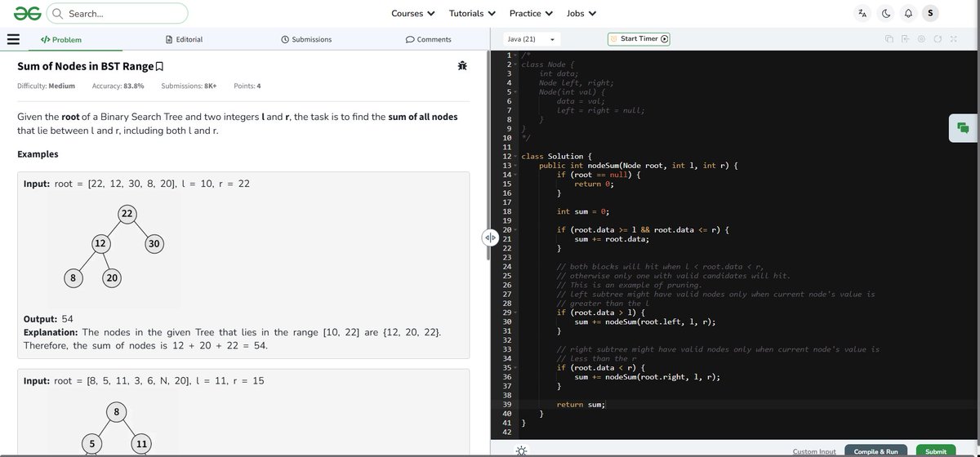Click the Search input field
Viewport: 980px width, 457px height.
click(118, 13)
